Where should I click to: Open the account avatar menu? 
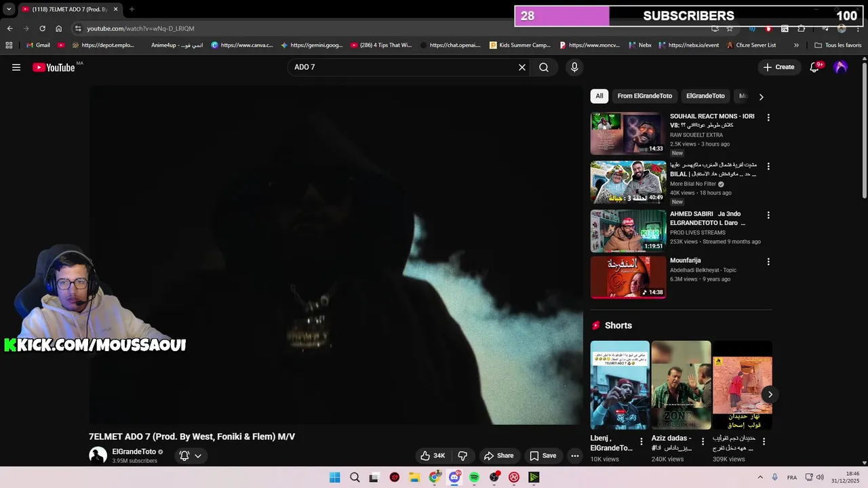[x=840, y=67]
